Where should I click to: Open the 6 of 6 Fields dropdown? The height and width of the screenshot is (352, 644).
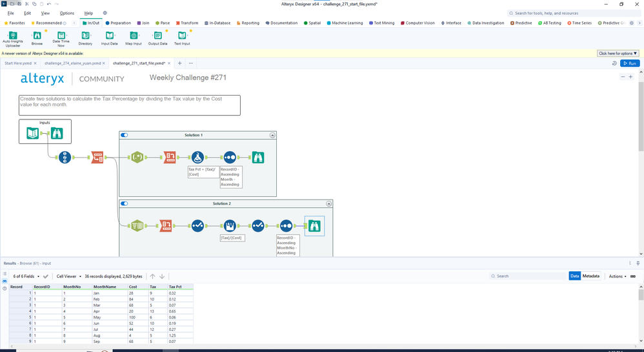coord(26,276)
